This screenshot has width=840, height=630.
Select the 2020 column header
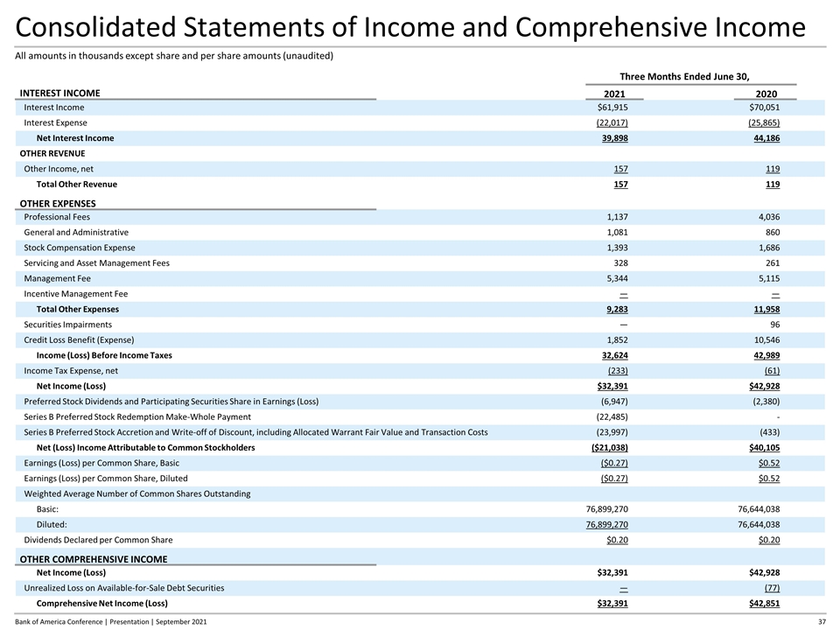click(766, 94)
